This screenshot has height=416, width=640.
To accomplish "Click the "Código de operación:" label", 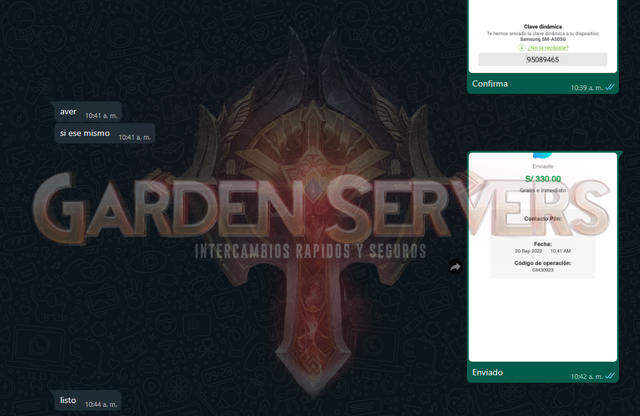I will [x=542, y=263].
